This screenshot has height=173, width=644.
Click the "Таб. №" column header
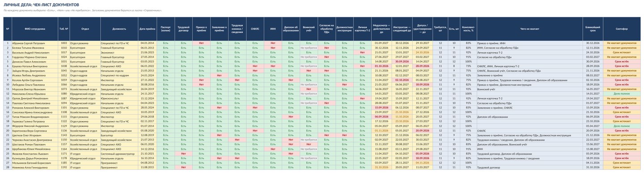(64, 29)
